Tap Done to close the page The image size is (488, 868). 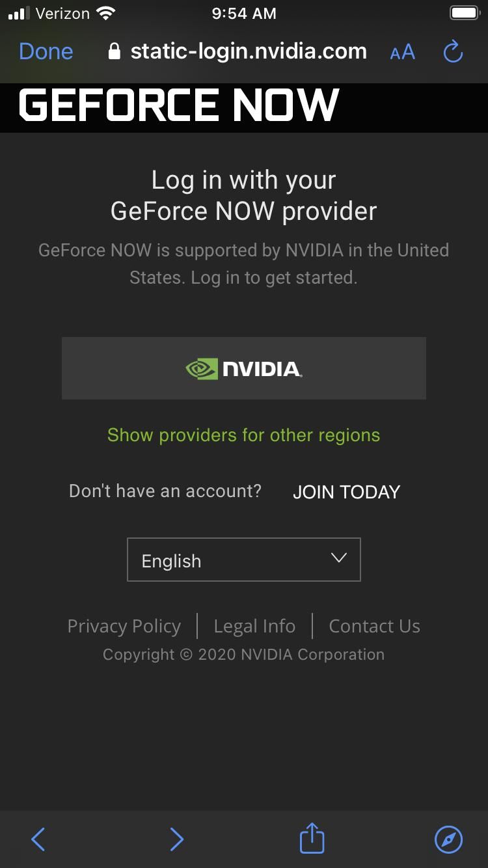point(46,51)
